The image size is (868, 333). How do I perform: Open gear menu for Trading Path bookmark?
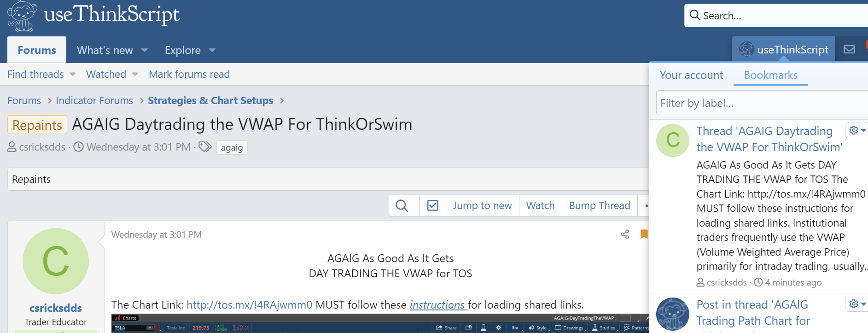(857, 304)
